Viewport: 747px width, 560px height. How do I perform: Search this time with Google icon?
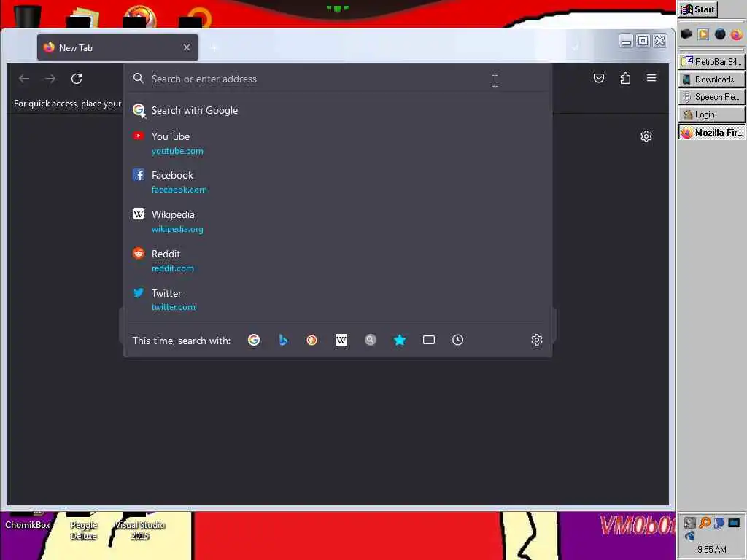pos(254,340)
